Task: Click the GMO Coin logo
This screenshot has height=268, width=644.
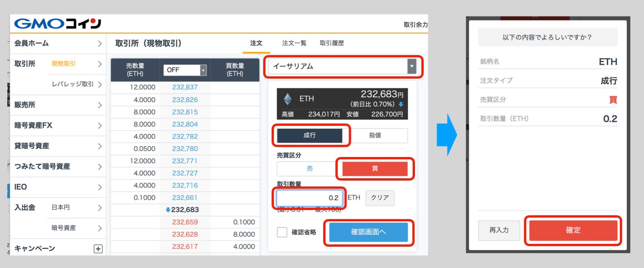Action: (58, 24)
